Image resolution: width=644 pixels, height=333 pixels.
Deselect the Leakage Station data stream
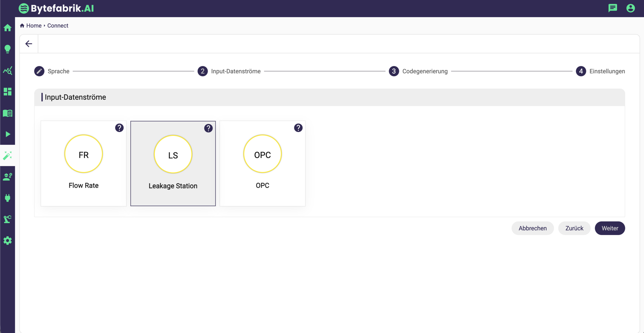(x=173, y=163)
